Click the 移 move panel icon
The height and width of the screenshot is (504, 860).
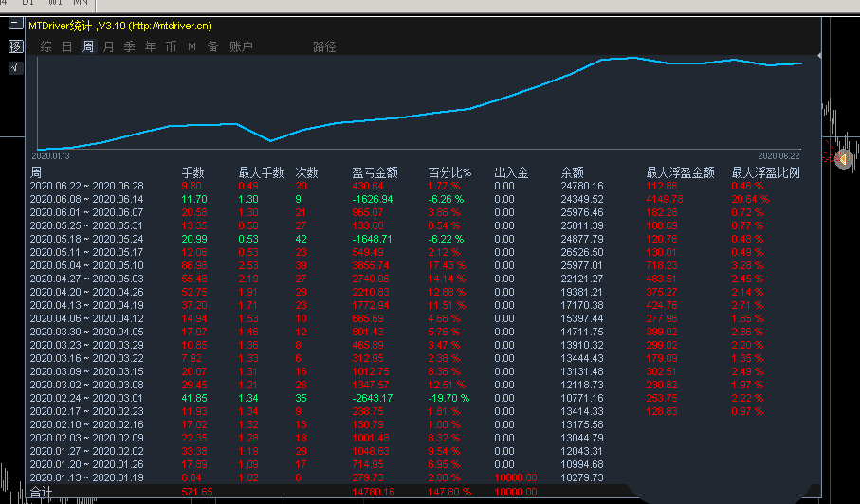pos(15,45)
